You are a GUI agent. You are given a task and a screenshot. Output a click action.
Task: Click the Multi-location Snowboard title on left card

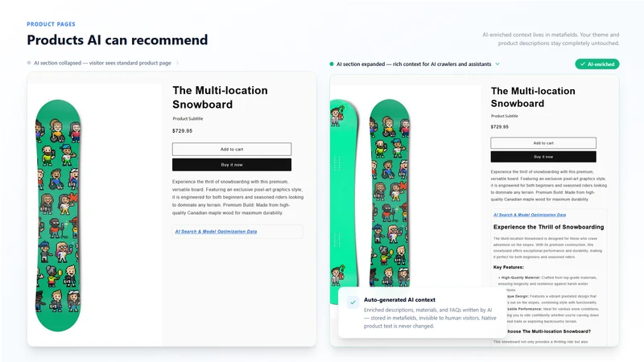point(220,97)
